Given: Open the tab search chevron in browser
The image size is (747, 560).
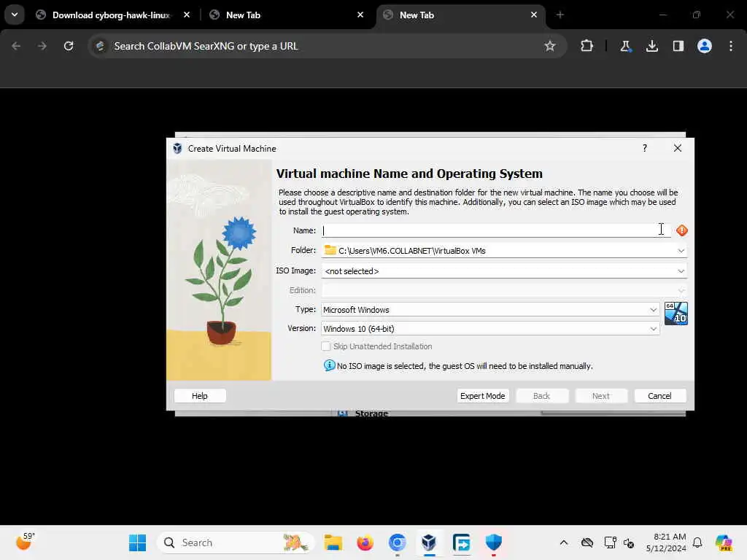Looking at the screenshot, I should point(15,15).
